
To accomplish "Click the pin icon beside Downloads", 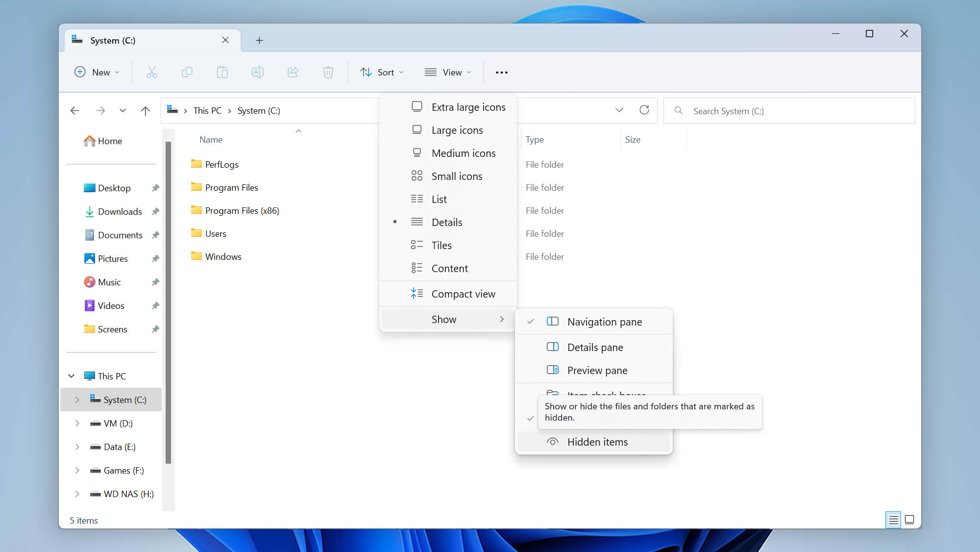I will click(155, 212).
